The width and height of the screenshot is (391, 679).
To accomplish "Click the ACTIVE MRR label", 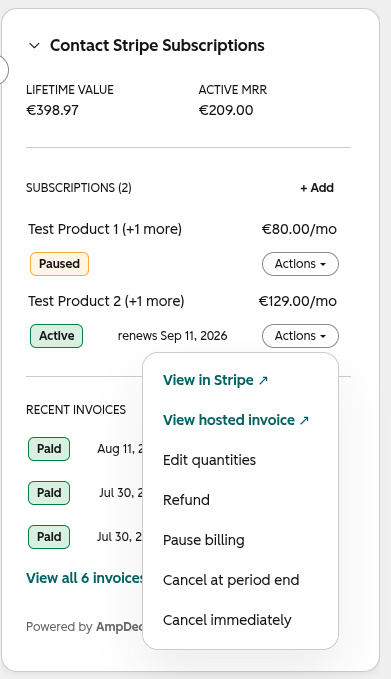I will (x=233, y=90).
